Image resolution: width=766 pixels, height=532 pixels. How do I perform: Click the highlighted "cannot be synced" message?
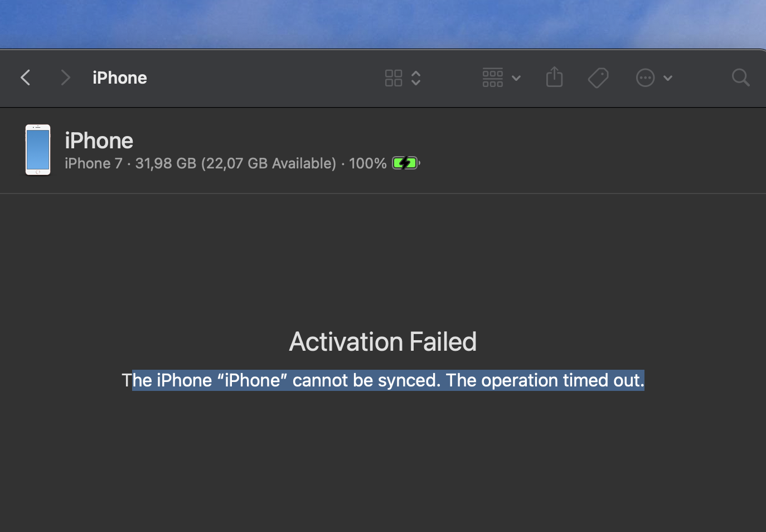coord(366,380)
